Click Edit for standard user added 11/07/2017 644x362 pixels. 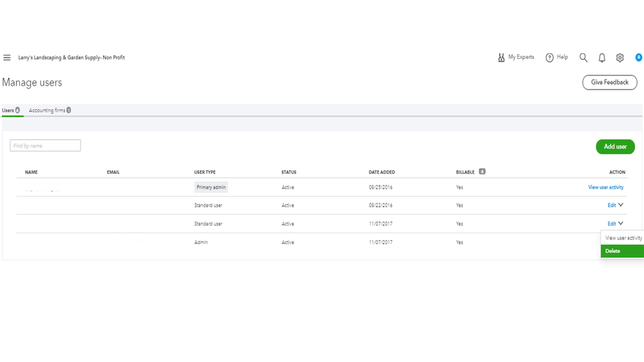click(611, 224)
